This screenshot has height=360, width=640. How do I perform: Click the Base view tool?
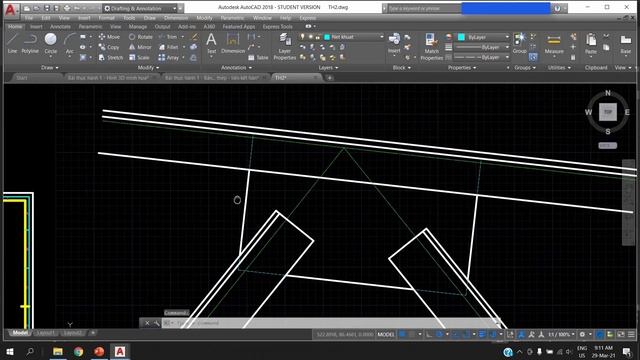pos(625,43)
